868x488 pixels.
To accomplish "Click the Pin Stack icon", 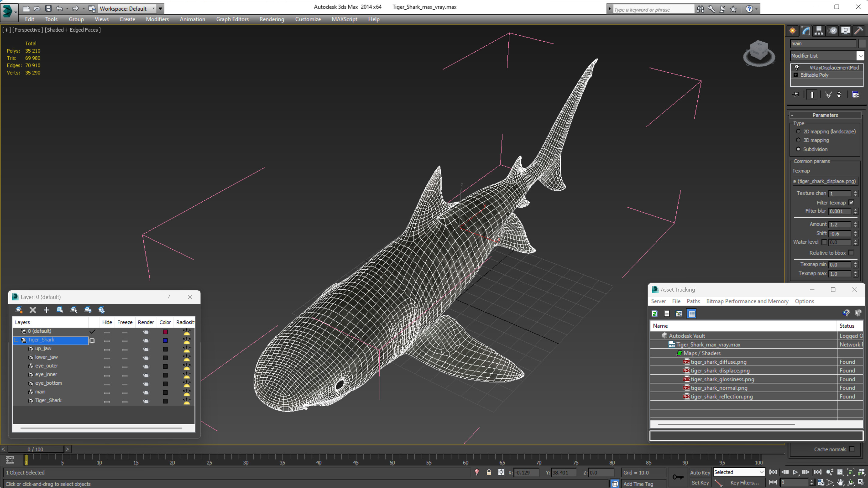I will 796,94.
